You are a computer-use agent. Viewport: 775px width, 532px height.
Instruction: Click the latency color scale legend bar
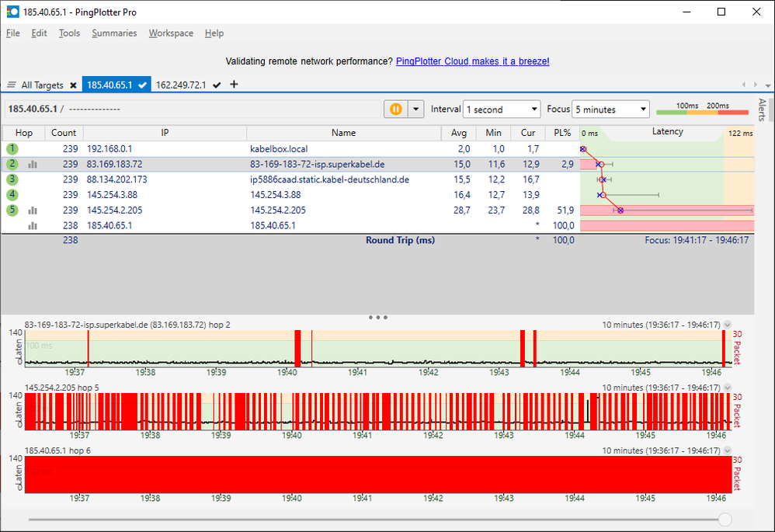pos(702,113)
